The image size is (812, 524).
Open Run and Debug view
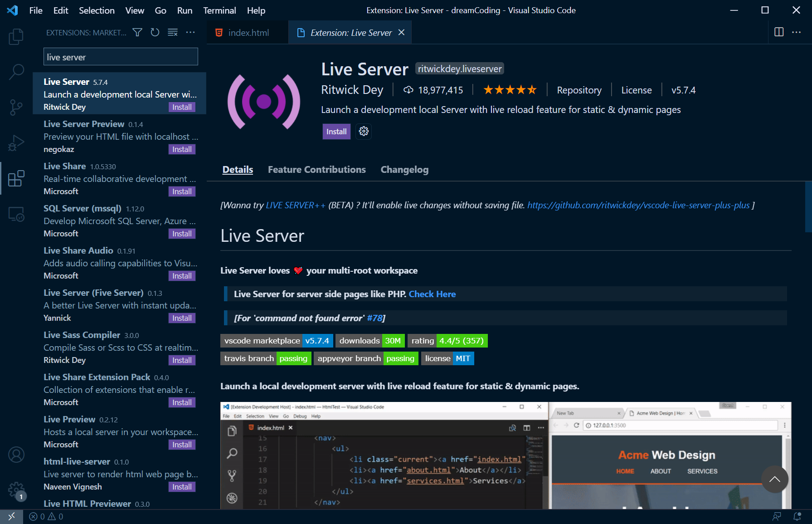[16, 142]
